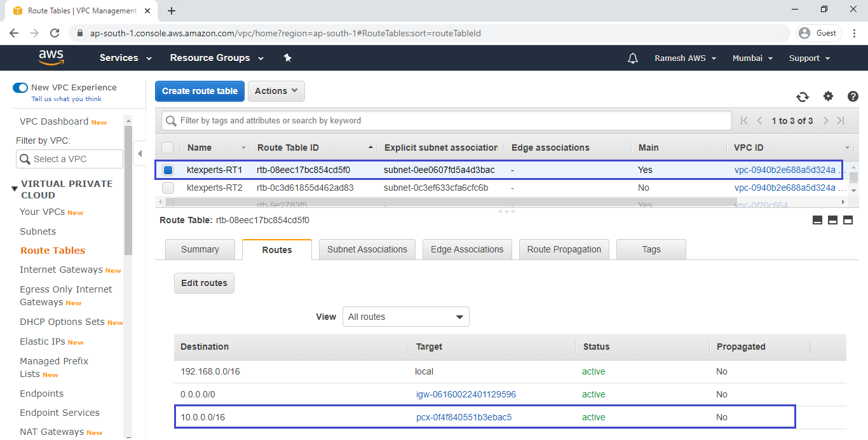Click the pin shortcut icon in navbar
The width and height of the screenshot is (868, 440).
tap(287, 58)
